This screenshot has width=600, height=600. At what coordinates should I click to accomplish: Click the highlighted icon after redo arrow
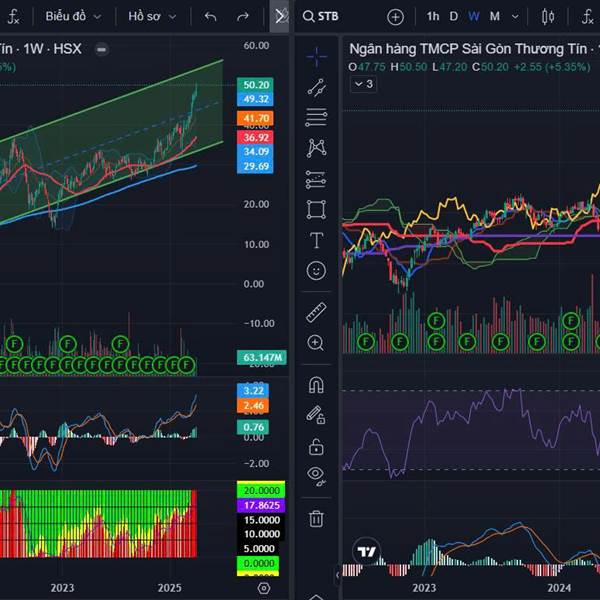tap(279, 16)
